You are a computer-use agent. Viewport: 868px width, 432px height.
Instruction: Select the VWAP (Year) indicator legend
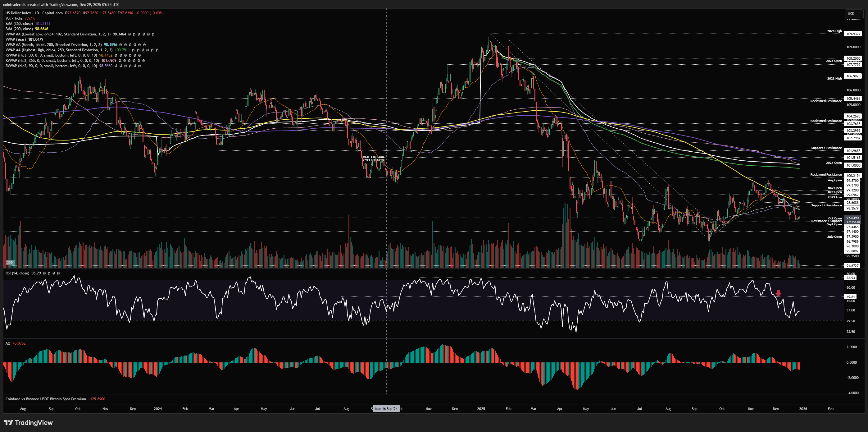16,39
